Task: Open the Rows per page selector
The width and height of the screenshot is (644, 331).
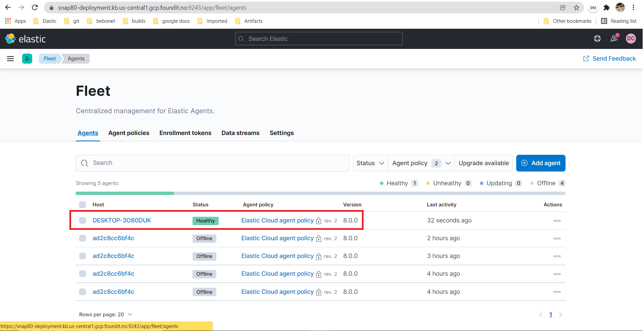Action: 106,314
